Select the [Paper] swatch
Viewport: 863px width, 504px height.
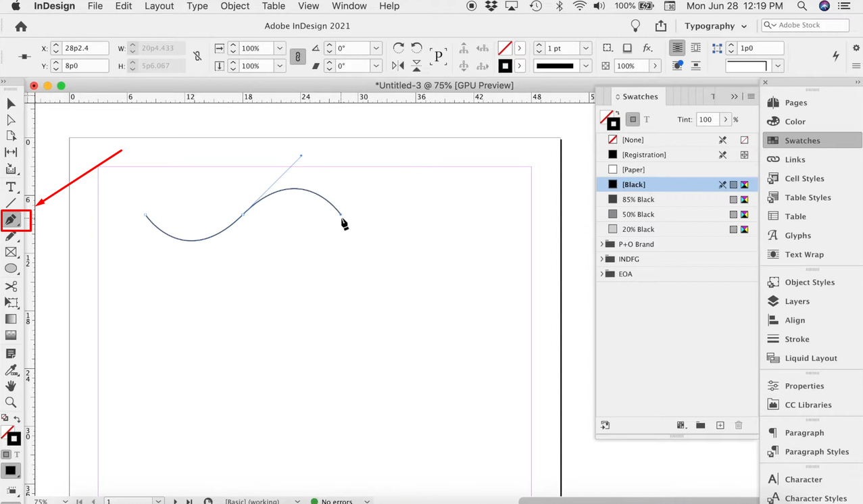point(677,170)
